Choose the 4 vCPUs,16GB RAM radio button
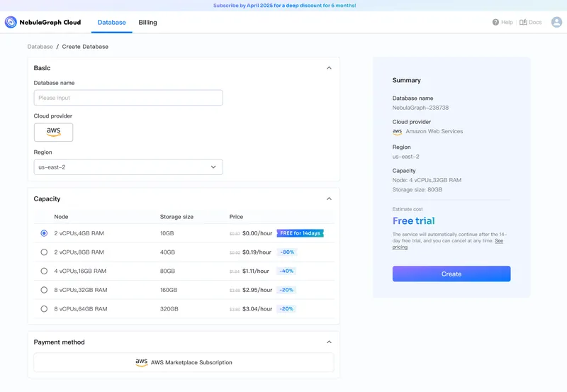The width and height of the screenshot is (567, 392). (44, 271)
